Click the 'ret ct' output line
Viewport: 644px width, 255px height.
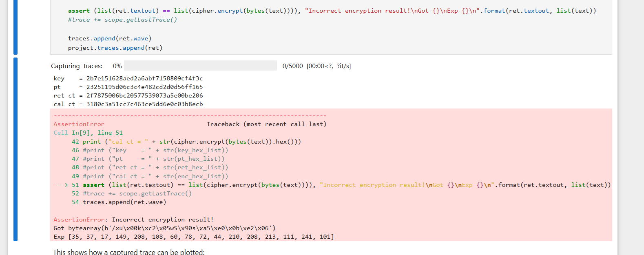128,95
